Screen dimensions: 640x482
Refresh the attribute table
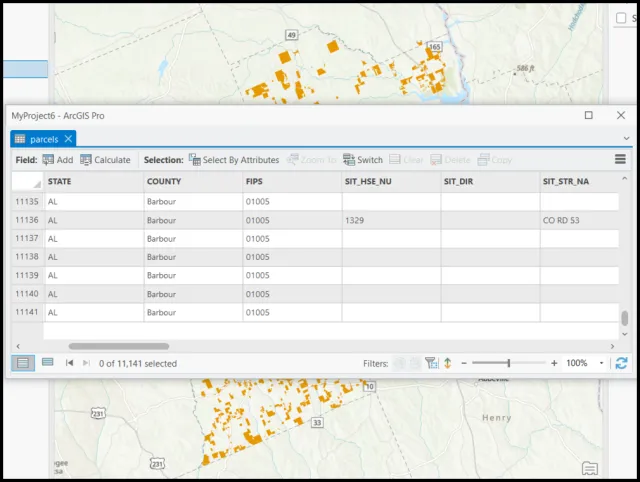click(x=622, y=363)
